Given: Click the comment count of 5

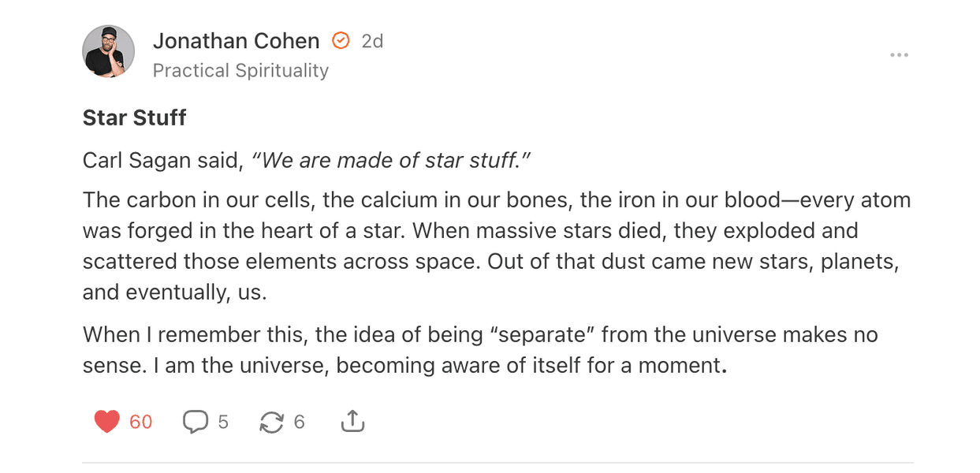Looking at the screenshot, I should tap(223, 423).
